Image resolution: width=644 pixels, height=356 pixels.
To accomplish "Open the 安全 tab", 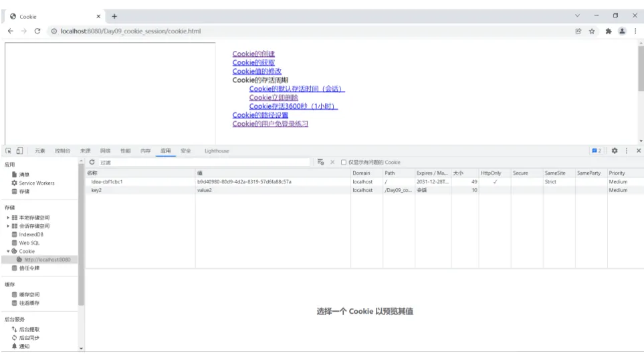I will (186, 151).
